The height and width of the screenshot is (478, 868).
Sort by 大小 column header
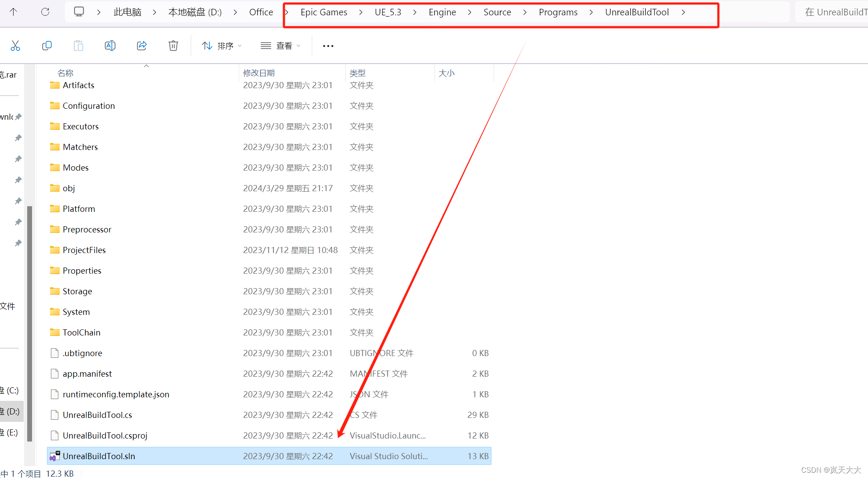click(447, 73)
